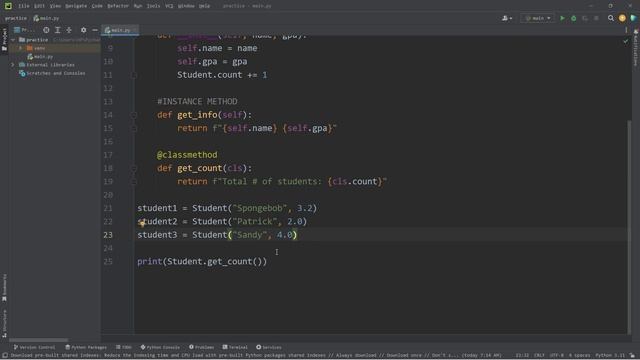Click the yellow intention bulb on line 22

click(x=142, y=222)
